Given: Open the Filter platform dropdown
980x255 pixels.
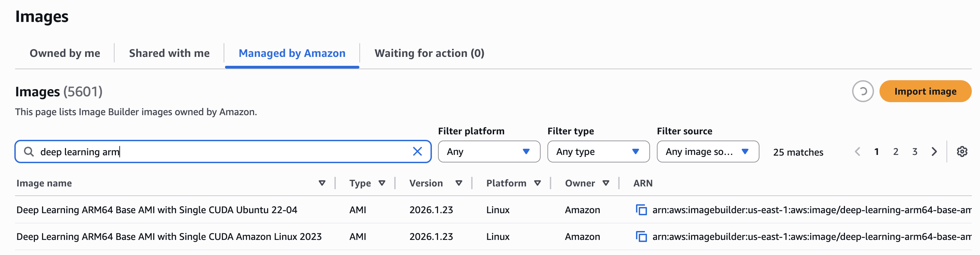Looking at the screenshot, I should coord(489,151).
